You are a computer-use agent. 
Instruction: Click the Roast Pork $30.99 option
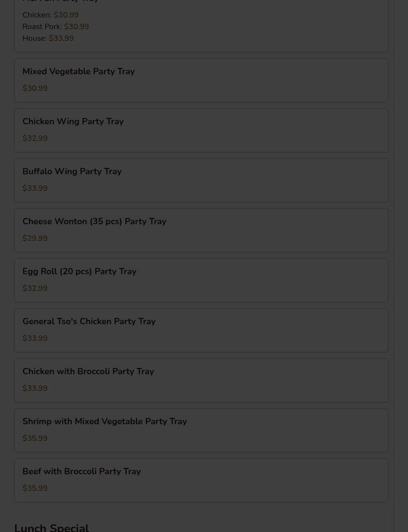(x=56, y=27)
